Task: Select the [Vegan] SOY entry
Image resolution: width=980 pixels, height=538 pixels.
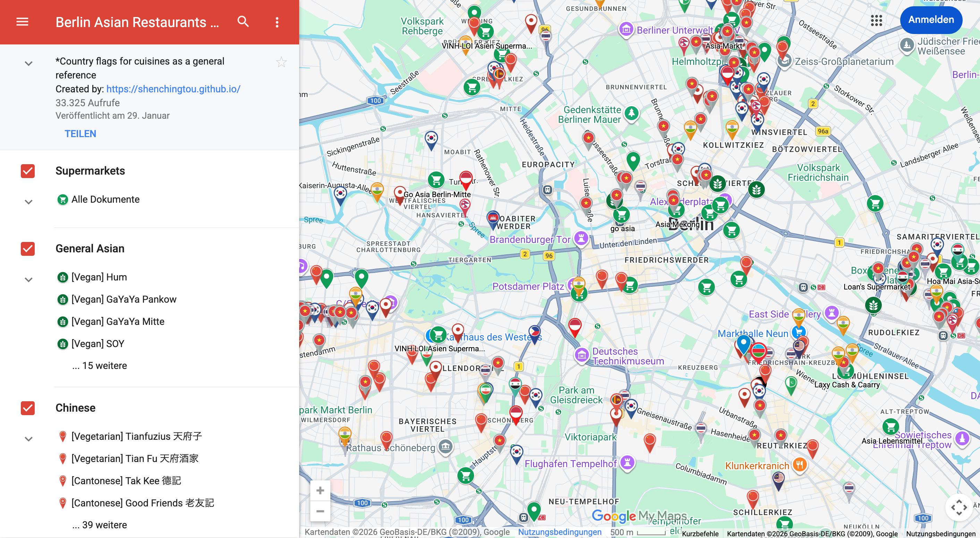Action: [98, 344]
